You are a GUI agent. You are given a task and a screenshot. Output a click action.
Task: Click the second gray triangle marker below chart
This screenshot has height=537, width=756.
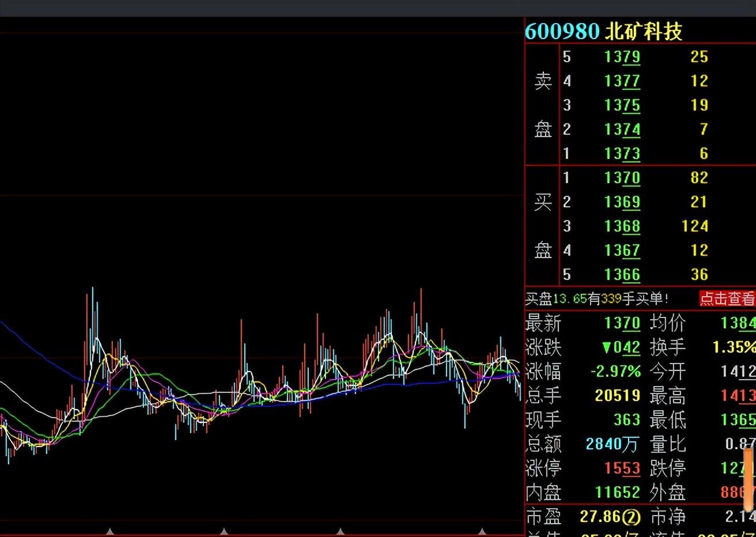coord(224,531)
